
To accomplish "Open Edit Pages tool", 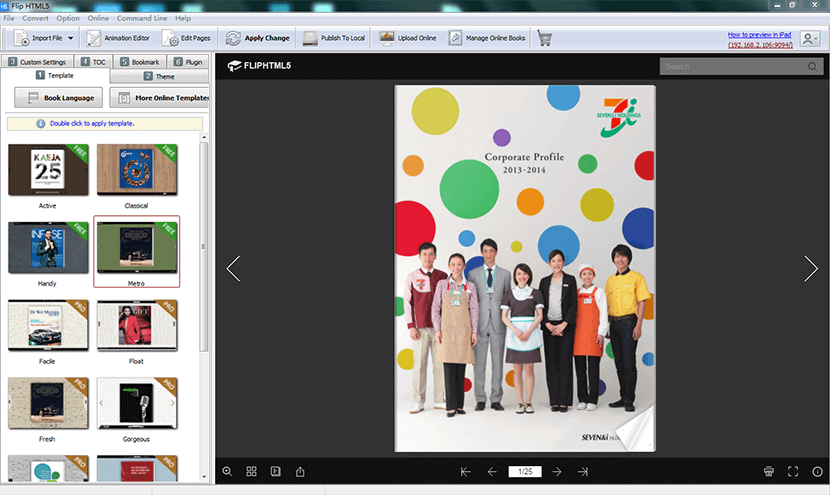I will tap(186, 38).
